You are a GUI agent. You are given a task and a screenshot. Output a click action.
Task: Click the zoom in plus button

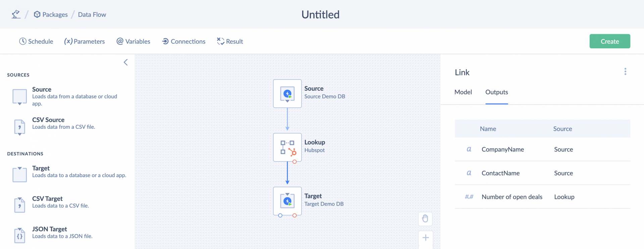[x=426, y=238]
